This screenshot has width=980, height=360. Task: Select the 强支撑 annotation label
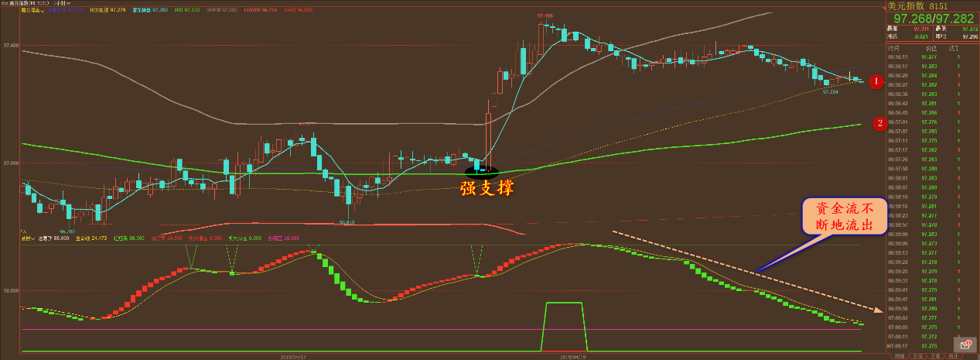click(487, 188)
